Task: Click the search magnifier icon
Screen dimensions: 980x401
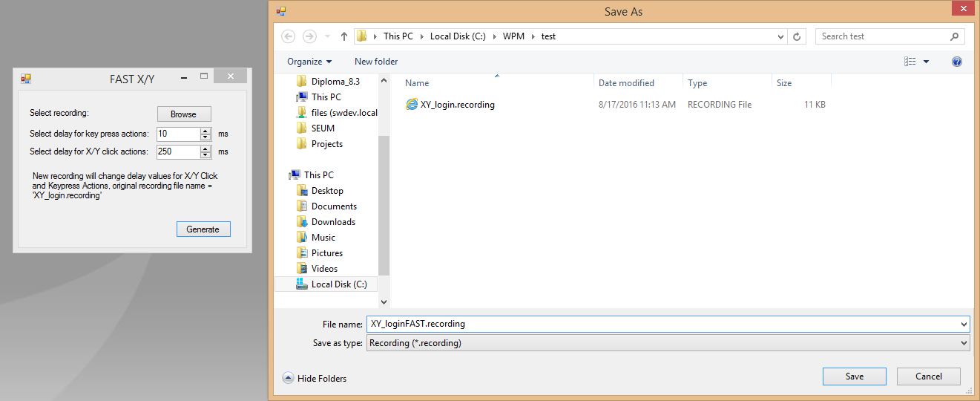Action: 954,36
